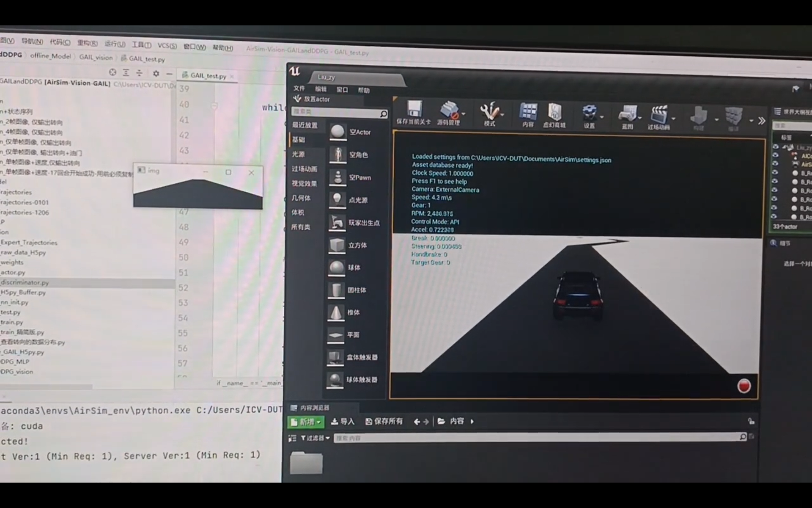812x508 pixels.
Task: Click Save All (保存所有) button
Action: tap(384, 421)
